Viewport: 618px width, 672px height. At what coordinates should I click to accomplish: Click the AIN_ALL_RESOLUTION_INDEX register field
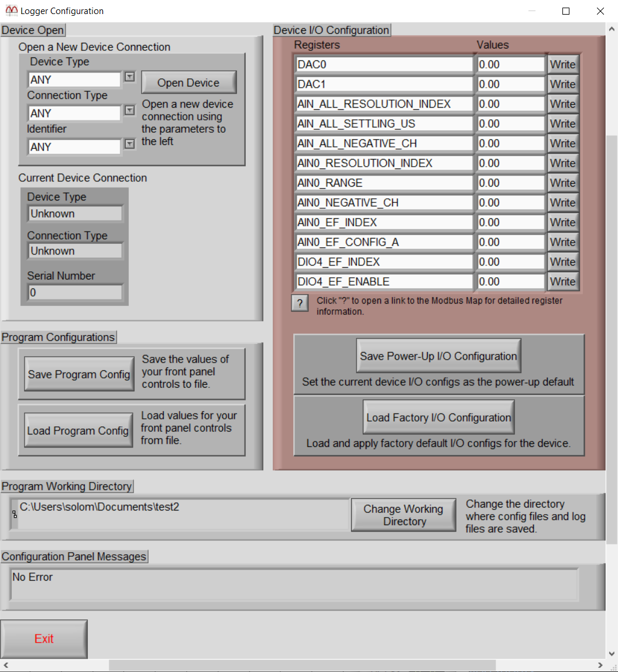click(384, 104)
